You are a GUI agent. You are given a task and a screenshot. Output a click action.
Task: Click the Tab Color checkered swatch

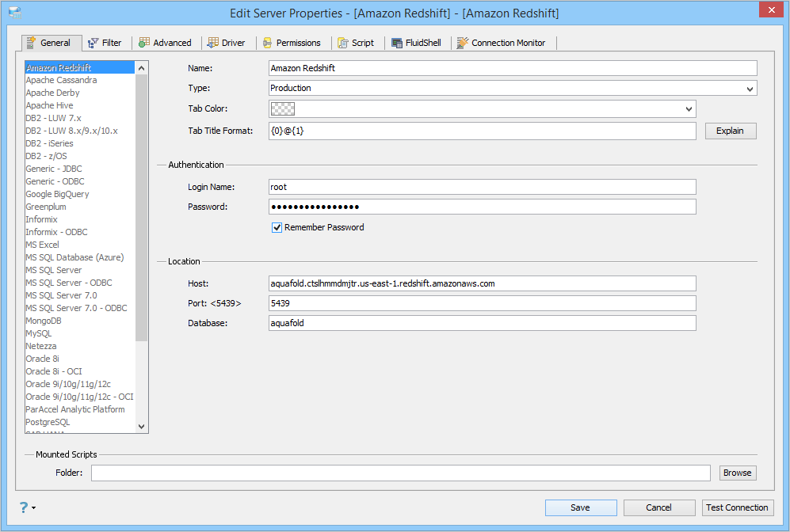pos(282,109)
